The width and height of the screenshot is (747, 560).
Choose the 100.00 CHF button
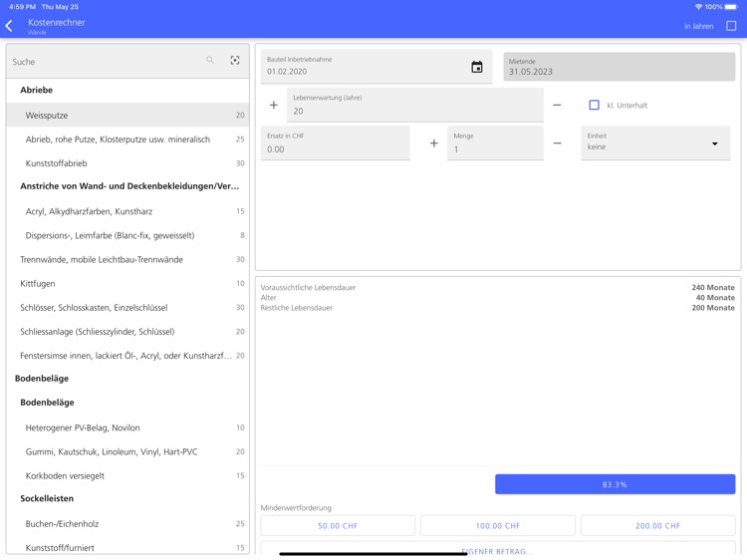pyautogui.click(x=498, y=526)
